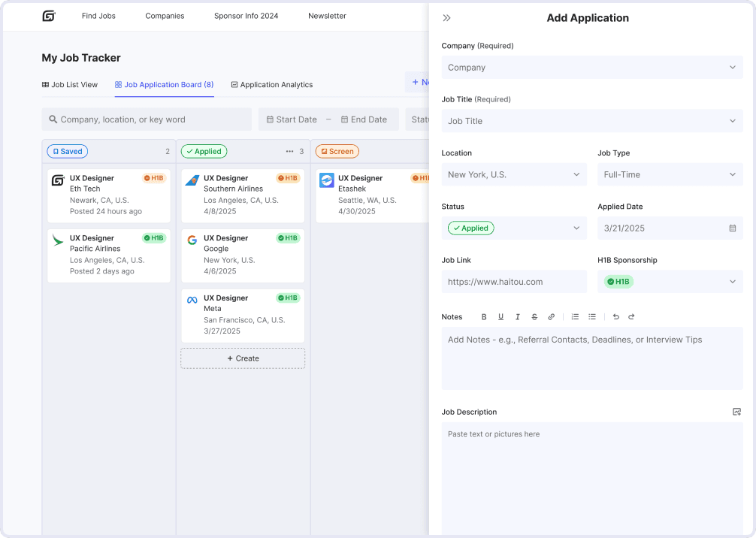Click Create button in Applied column
Viewport: 756px width, 538px height.
coord(243,358)
